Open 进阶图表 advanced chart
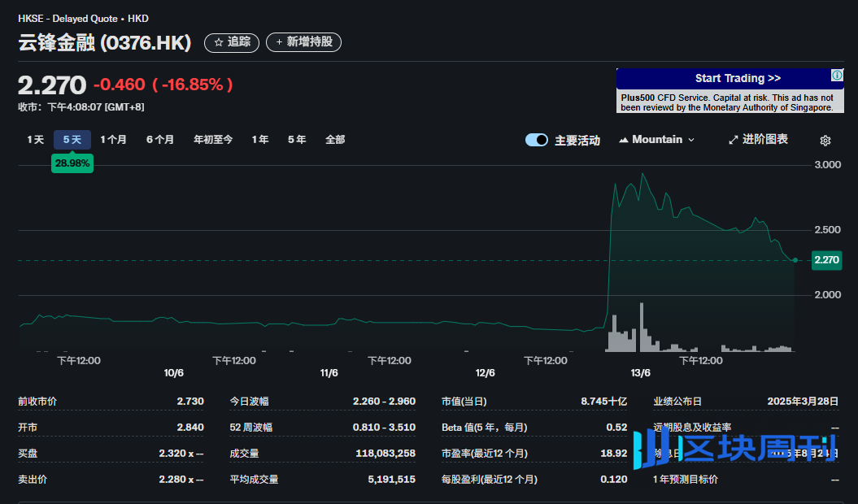858x504 pixels. coord(758,140)
